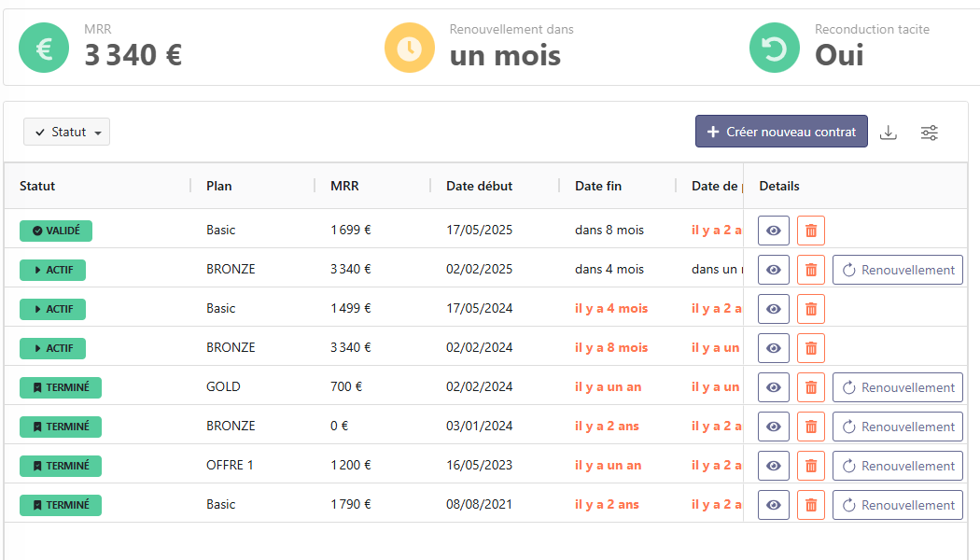Screen dimensions: 980x560
Task: Click TERMINÉ badge on the GOLD row
Action: pyautogui.click(x=61, y=387)
